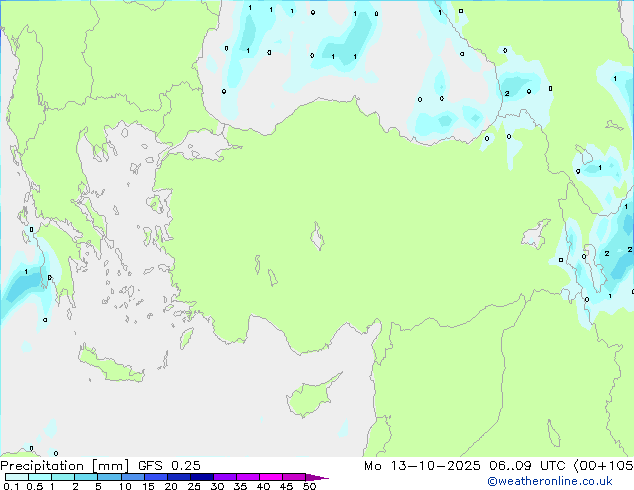Click the arrow tip at legend value 50
This screenshot has height=490, width=634.
coord(317,477)
